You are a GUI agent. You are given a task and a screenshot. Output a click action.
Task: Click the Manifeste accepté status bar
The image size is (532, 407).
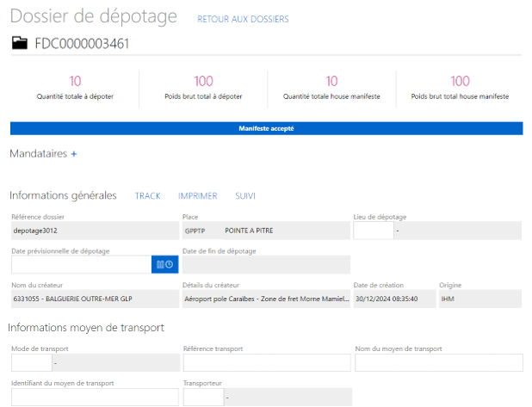(266, 128)
